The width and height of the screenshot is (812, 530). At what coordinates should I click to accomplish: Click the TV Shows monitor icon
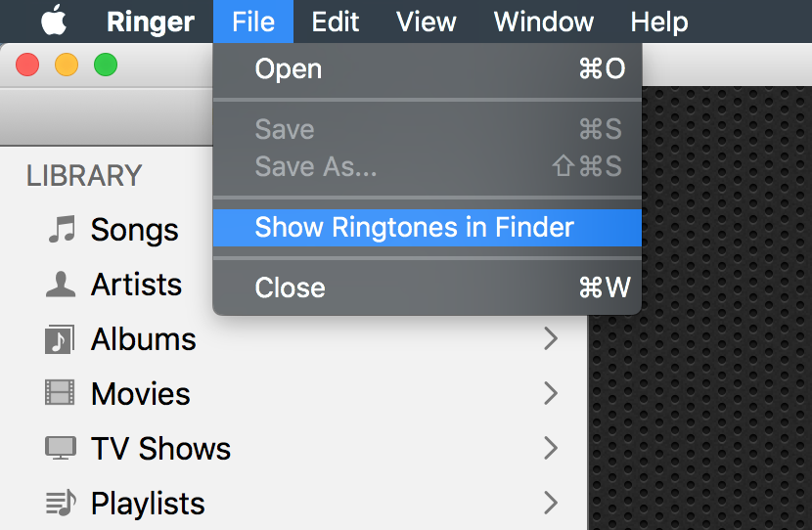click(x=61, y=449)
